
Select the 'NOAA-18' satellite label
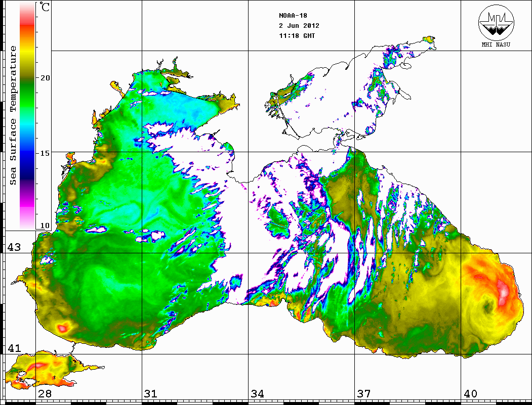point(293,16)
